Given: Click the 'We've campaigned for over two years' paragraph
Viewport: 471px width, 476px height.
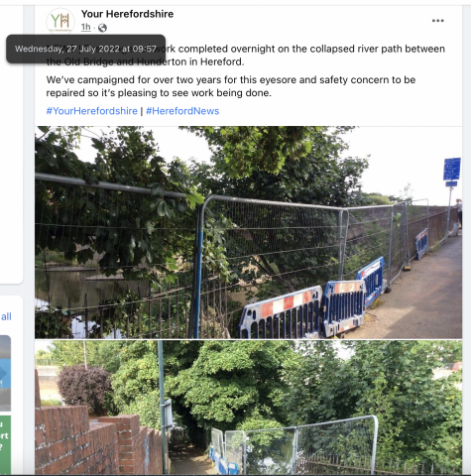Looking at the screenshot, I should point(231,86).
